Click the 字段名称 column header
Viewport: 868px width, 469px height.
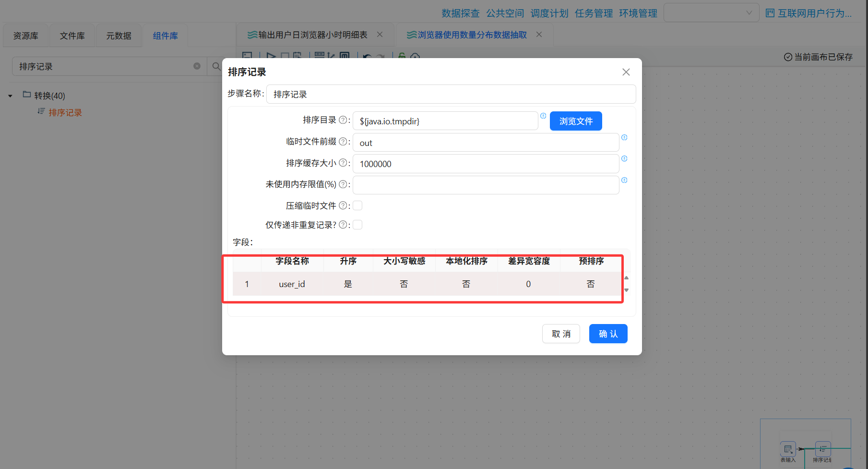(292, 261)
